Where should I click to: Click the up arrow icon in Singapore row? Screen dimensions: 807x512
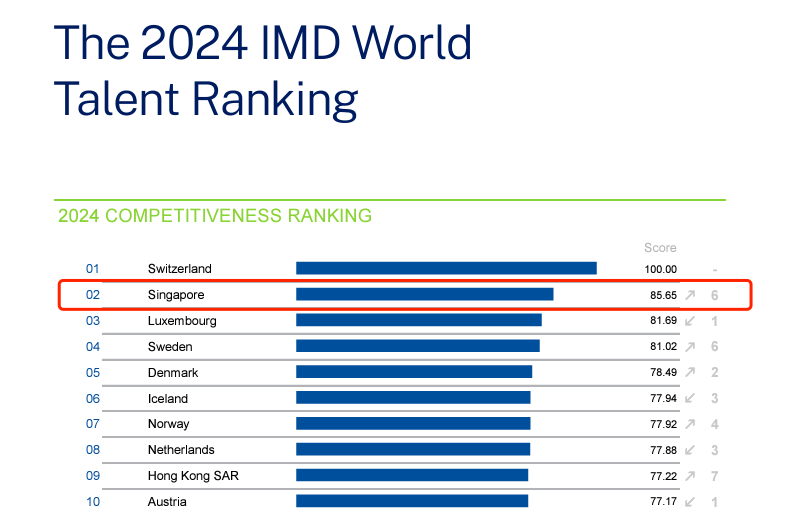689,295
